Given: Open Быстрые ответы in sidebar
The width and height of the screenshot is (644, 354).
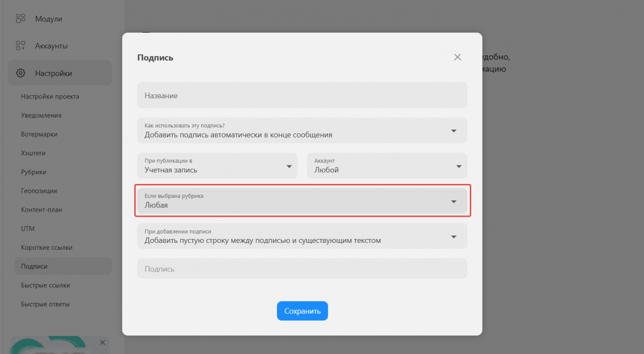Looking at the screenshot, I should (x=45, y=304).
